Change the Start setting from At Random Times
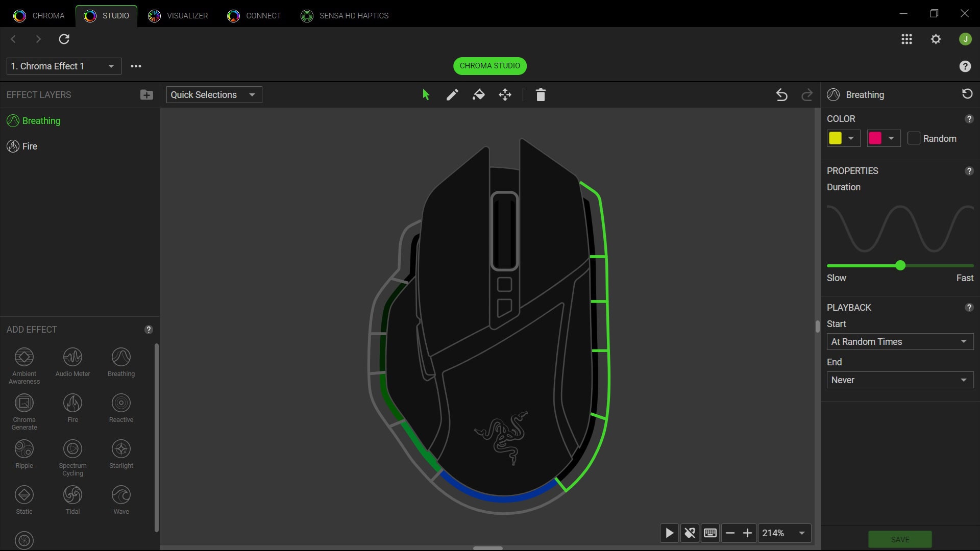This screenshot has height=551, width=980. [899, 341]
